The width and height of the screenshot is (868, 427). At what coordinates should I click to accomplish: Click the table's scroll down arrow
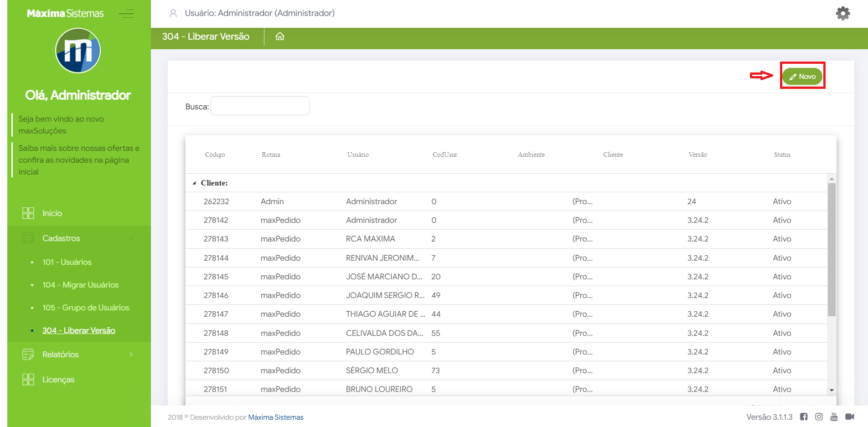click(832, 390)
